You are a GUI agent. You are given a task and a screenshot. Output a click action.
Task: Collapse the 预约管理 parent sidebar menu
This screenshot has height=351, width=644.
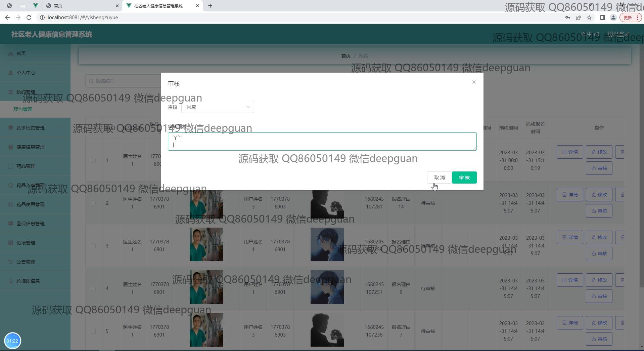pyautogui.click(x=35, y=92)
